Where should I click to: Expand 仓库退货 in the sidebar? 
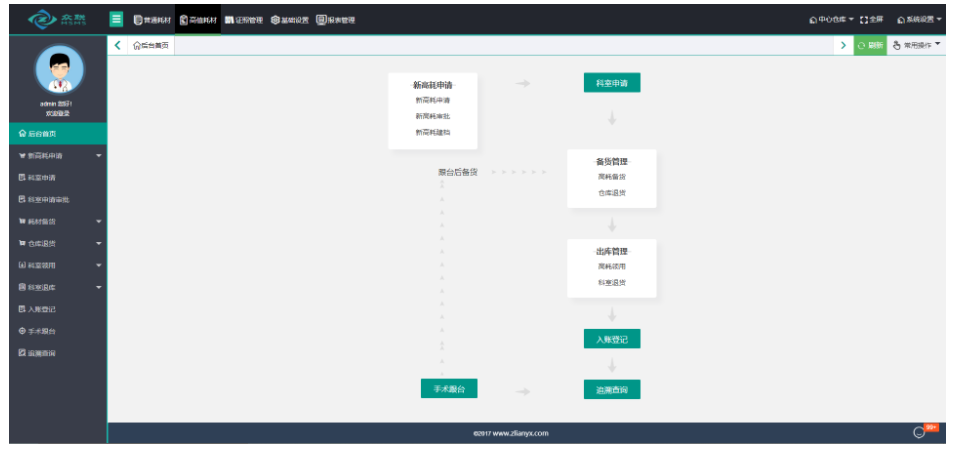point(58,244)
